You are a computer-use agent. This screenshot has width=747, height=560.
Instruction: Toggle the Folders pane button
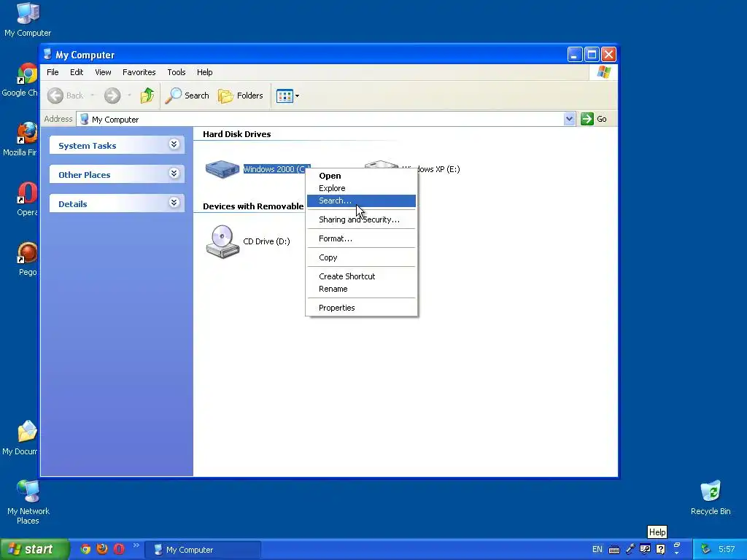(241, 96)
